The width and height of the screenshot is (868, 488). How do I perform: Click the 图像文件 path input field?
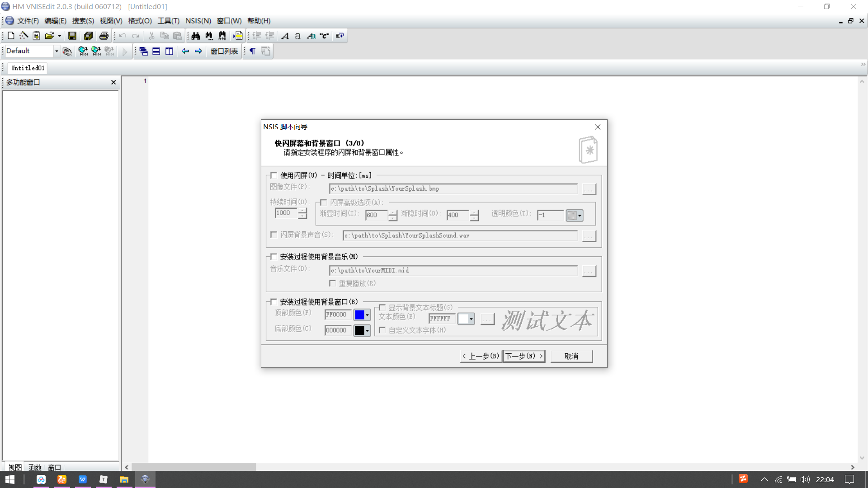tap(453, 189)
